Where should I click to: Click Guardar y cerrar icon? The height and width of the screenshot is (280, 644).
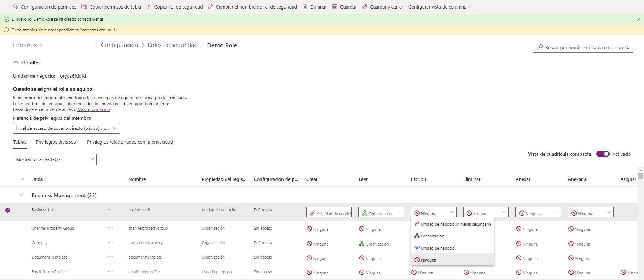pyautogui.click(x=364, y=7)
